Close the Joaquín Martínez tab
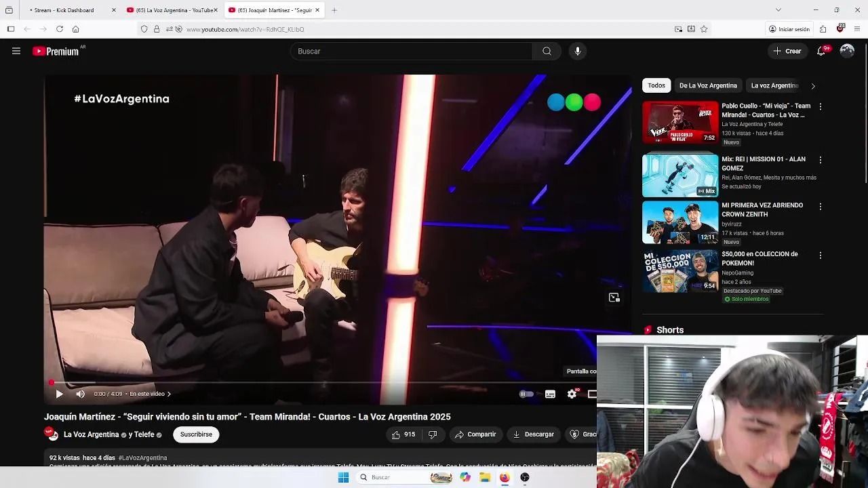The width and height of the screenshot is (868, 488). point(317,10)
